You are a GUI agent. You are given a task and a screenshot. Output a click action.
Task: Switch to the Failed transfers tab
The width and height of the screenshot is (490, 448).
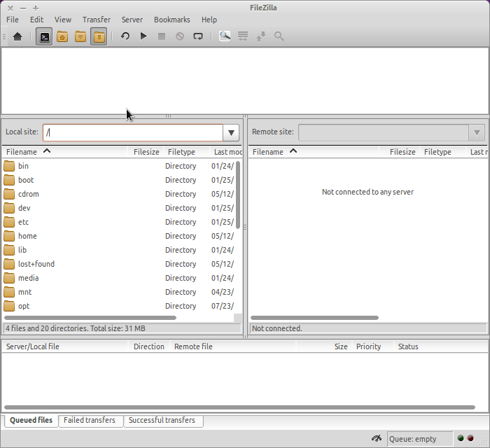90,420
